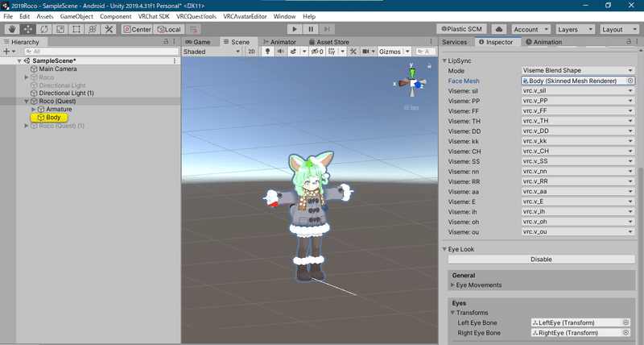The image size is (644, 345).
Task: Open cloud services via cloud icon
Action: click(499, 29)
